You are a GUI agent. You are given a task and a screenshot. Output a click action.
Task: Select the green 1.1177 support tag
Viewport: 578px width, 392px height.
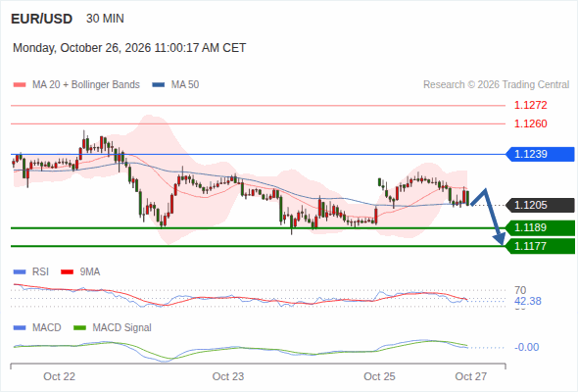[540, 246]
